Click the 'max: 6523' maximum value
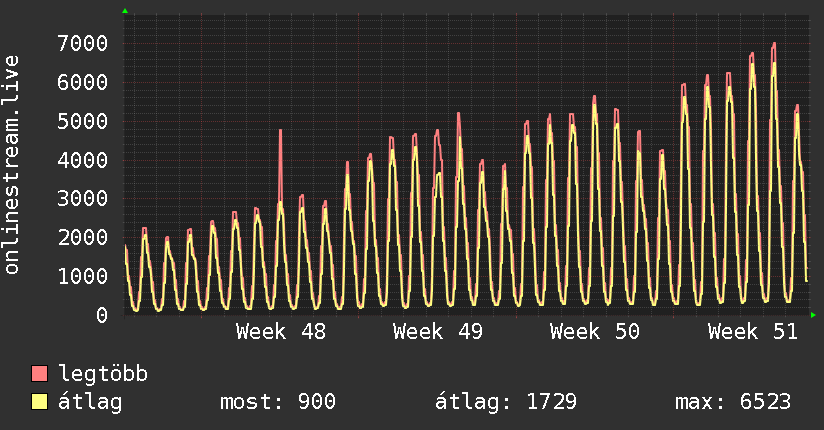Image resolution: width=824 pixels, height=430 pixels. 733,402
